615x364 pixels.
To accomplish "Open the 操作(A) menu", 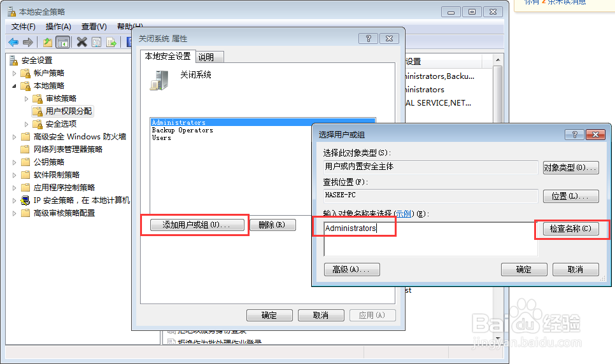I will (58, 27).
